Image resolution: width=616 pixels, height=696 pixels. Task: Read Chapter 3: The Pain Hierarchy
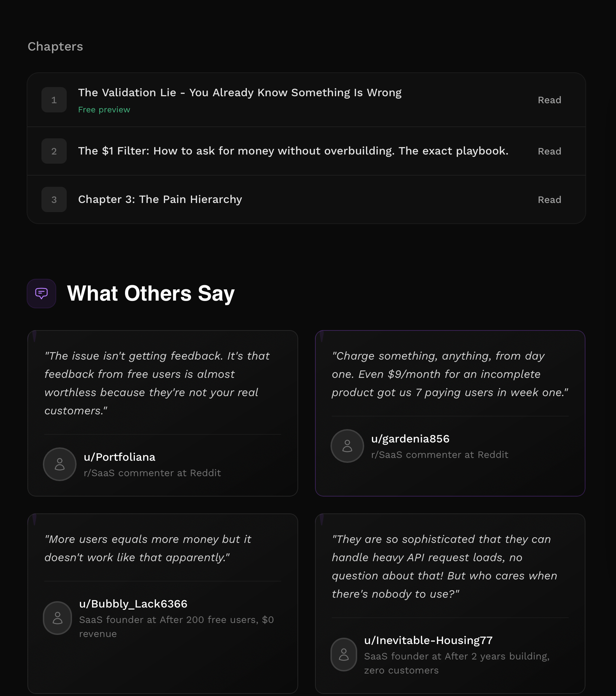549,200
